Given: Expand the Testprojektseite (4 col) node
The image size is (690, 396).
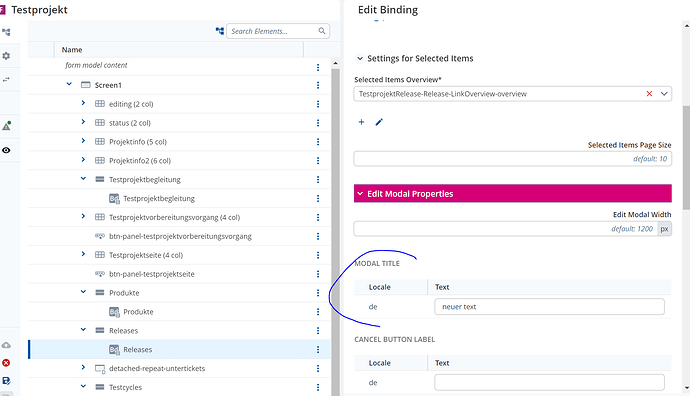Looking at the screenshot, I should coord(83,254).
